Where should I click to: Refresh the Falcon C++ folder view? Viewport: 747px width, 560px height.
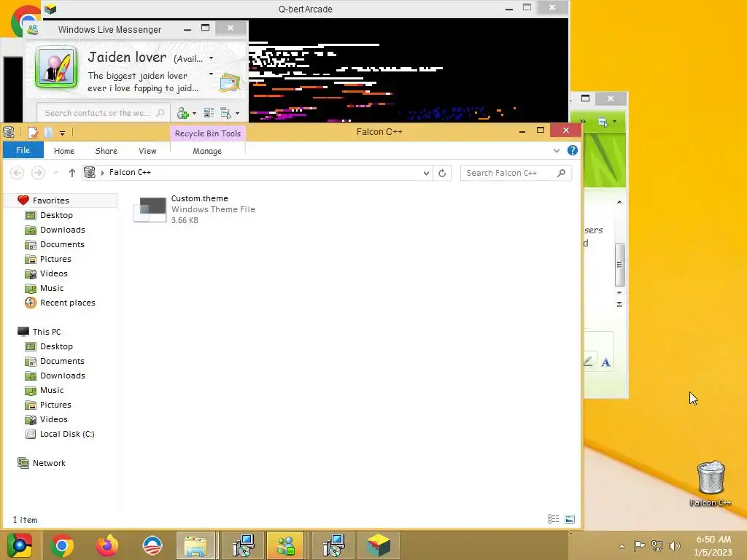[x=442, y=174]
